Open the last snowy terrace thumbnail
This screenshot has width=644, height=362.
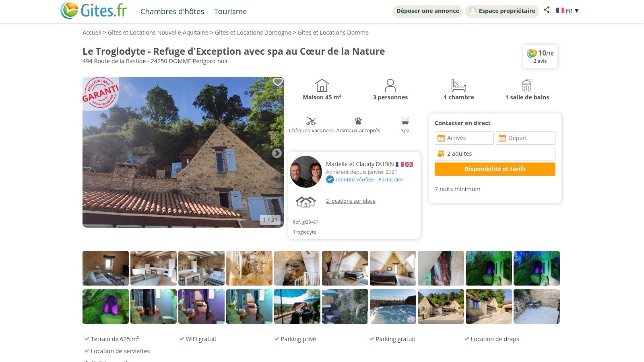[x=537, y=306]
